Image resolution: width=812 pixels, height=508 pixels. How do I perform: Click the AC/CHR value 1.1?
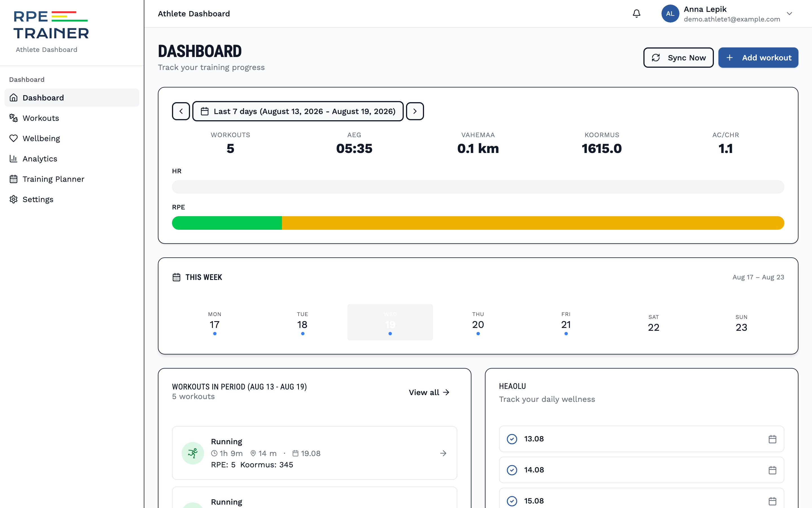click(x=725, y=148)
